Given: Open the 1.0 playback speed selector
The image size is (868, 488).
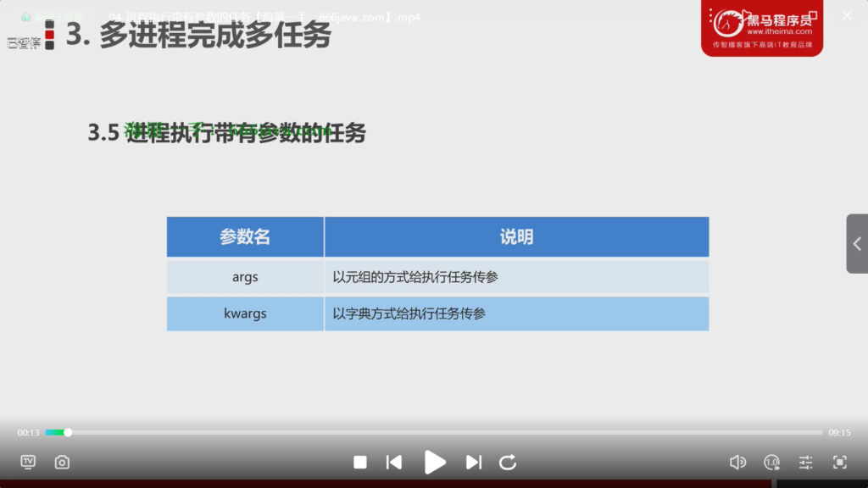Looking at the screenshot, I should (x=772, y=462).
